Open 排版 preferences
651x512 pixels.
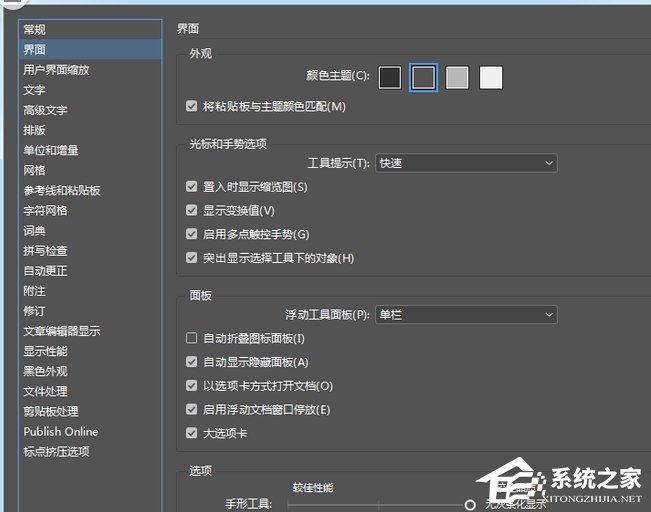(90, 130)
